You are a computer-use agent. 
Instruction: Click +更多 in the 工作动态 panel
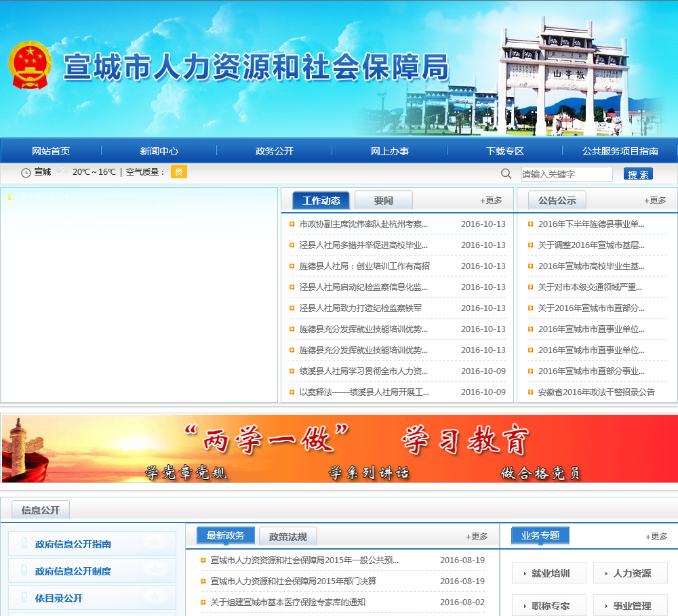point(491,201)
